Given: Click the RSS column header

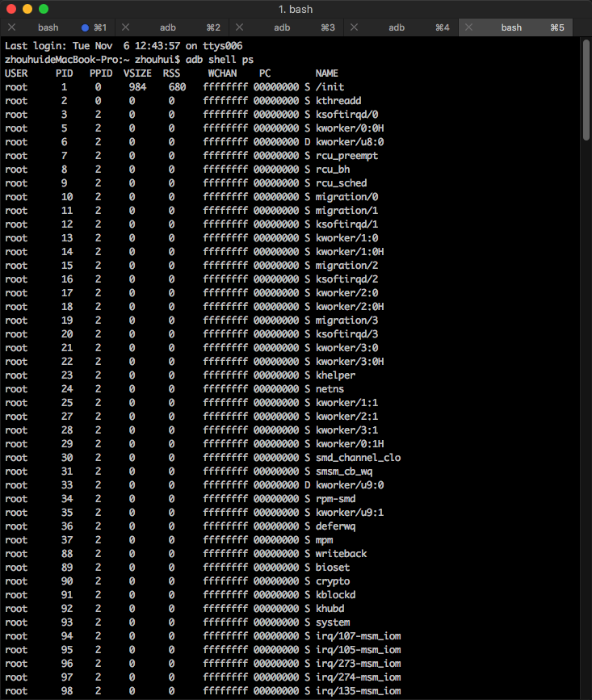Looking at the screenshot, I should point(171,73).
